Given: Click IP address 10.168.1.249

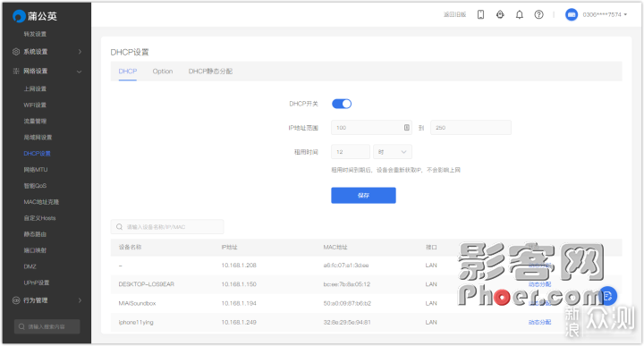Looking at the screenshot, I should (x=239, y=323).
